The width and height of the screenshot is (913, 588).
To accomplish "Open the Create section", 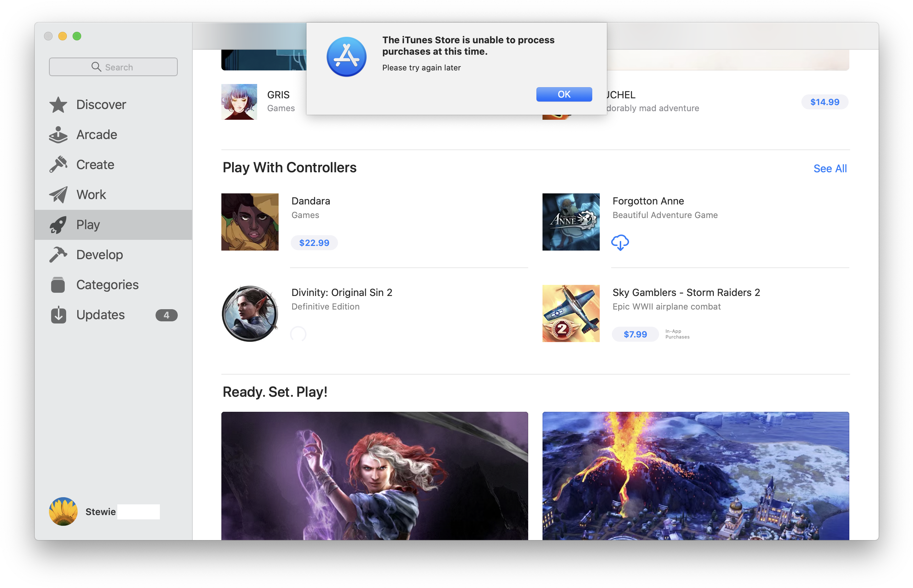I will [113, 164].
